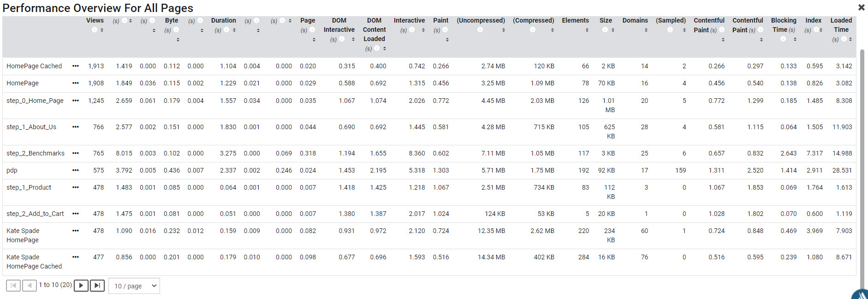Sort by the DOM Content Loaded column

pyautogui.click(x=385, y=49)
